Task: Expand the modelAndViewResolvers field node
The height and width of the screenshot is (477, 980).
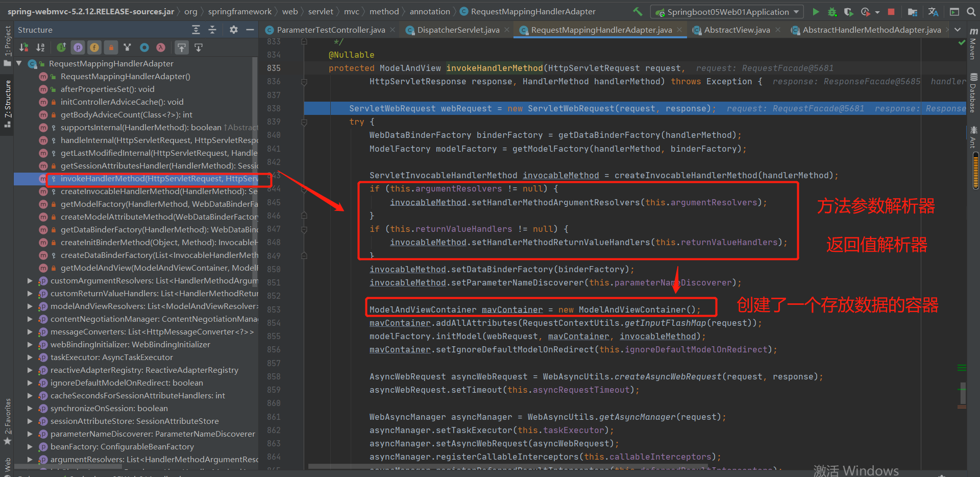Action: [30, 306]
